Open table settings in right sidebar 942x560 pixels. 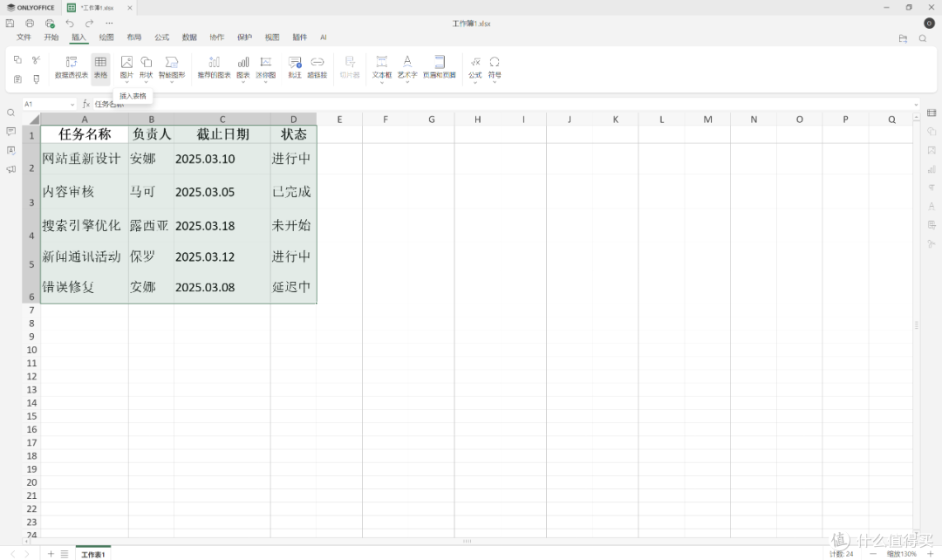coord(932,113)
